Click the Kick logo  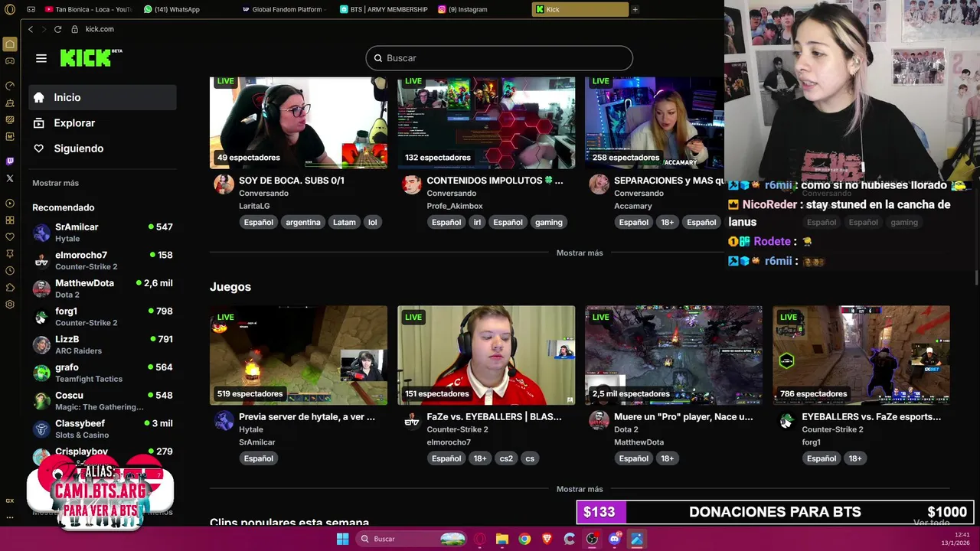(90, 58)
